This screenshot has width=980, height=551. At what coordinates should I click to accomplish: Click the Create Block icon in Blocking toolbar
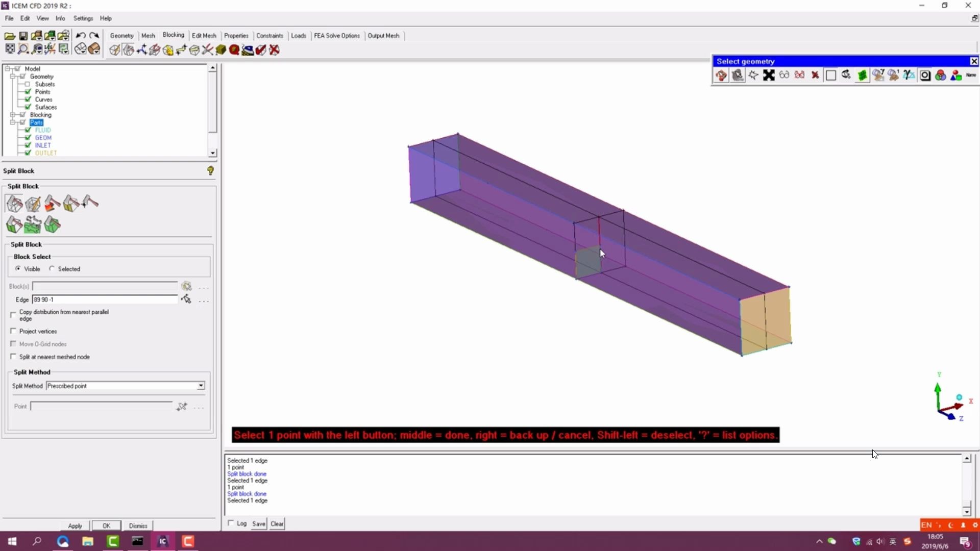(x=115, y=50)
